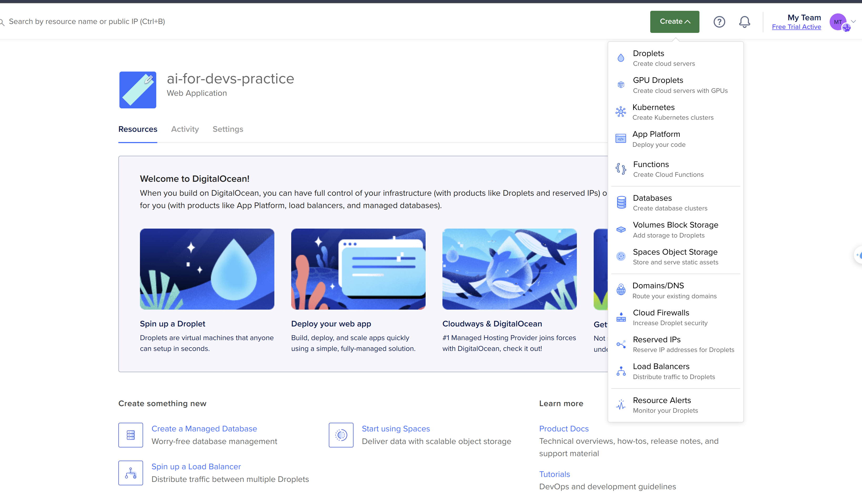Click the My Team label
The image size is (862, 504).
804,17
